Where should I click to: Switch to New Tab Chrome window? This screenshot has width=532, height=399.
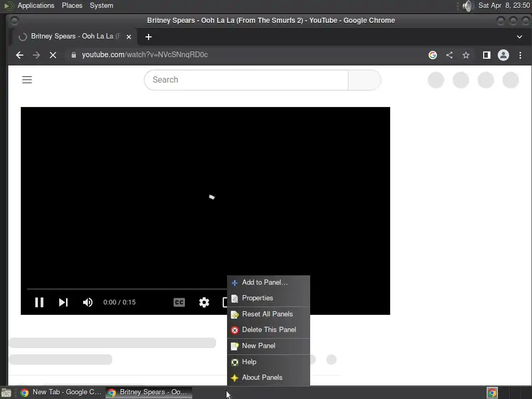[61, 392]
